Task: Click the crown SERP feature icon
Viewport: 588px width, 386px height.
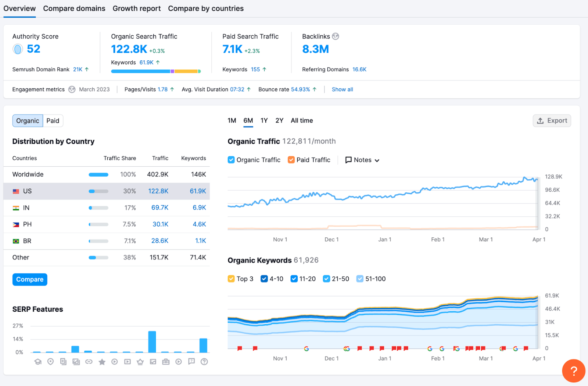Action: pyautogui.click(x=140, y=362)
